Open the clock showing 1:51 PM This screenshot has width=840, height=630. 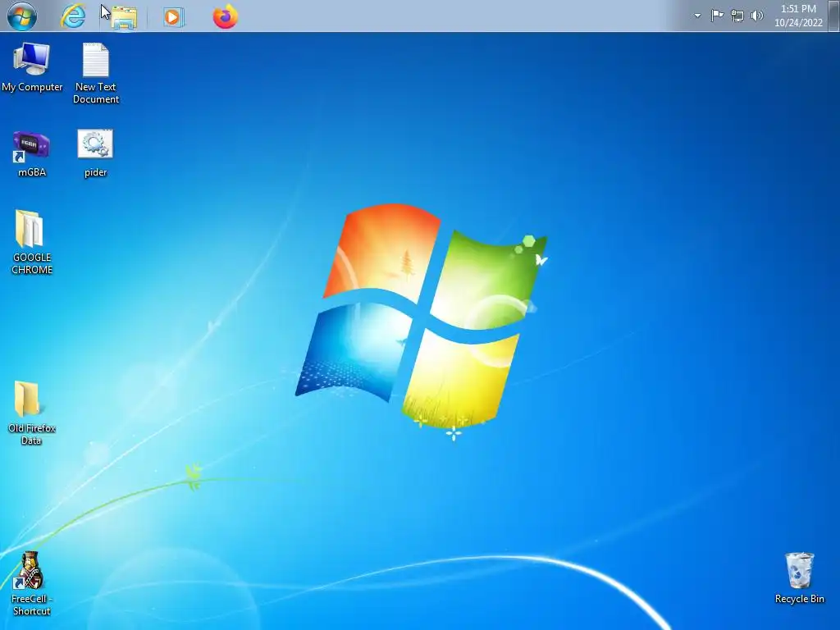click(x=798, y=16)
